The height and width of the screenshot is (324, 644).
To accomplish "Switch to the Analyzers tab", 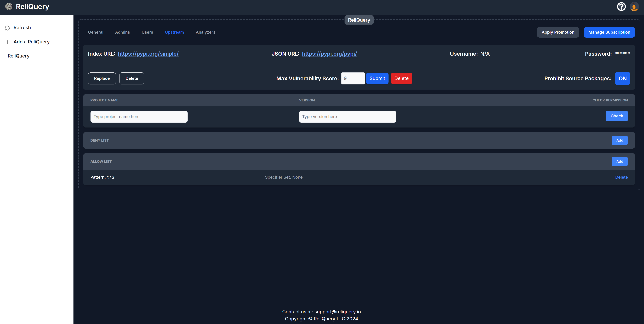I will pyautogui.click(x=205, y=32).
